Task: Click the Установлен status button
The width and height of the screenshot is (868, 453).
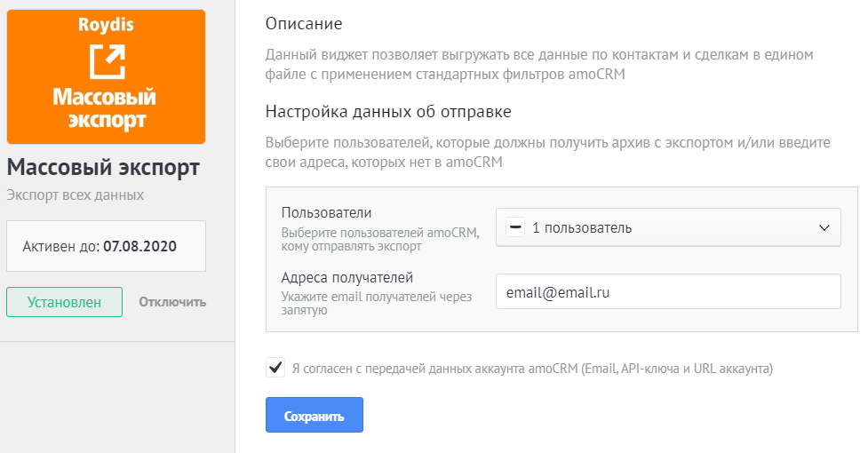Action: coord(64,302)
